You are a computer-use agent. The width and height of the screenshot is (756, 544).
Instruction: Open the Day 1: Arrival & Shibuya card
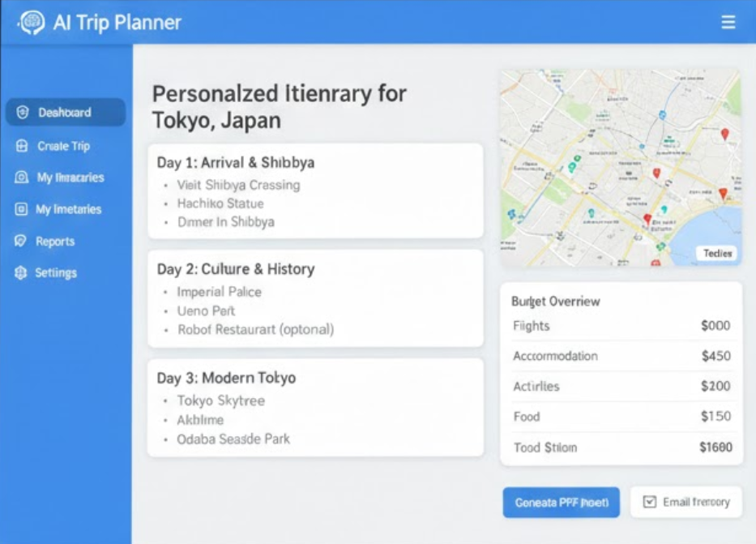(315, 191)
